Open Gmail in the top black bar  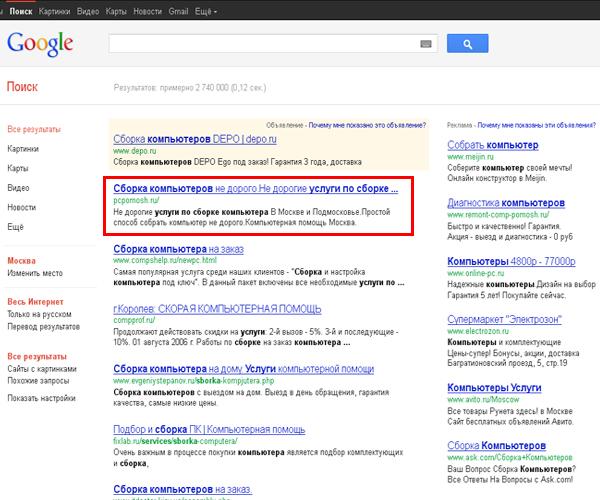point(178,11)
